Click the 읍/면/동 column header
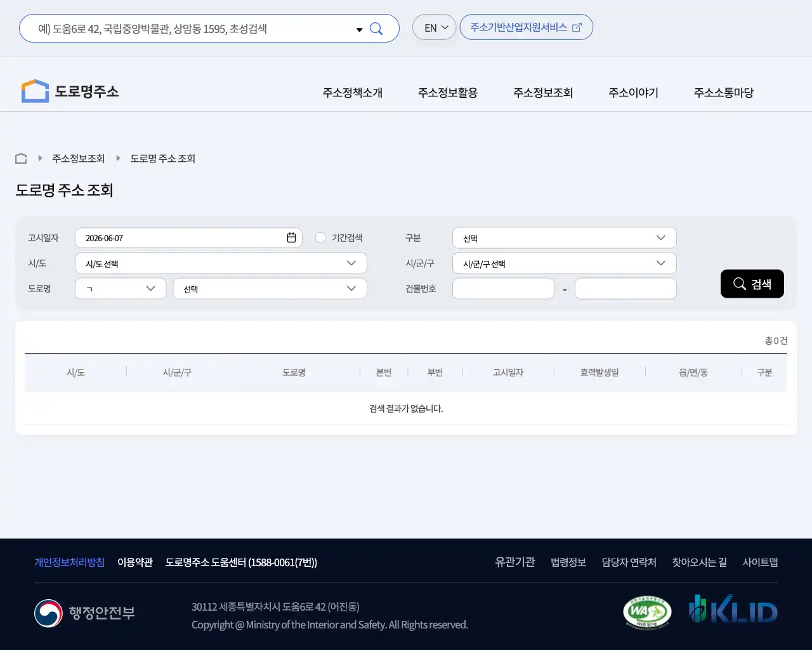Viewport: 812px width, 650px height. pos(693,373)
